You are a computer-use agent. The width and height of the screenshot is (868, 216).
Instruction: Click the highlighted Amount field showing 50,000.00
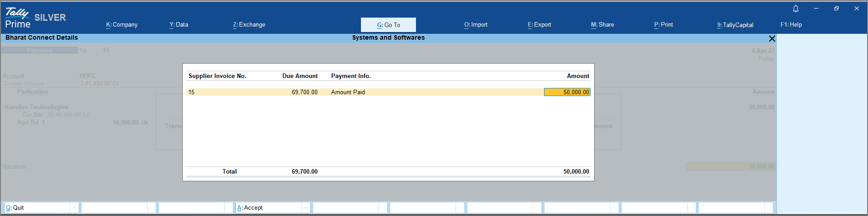pyautogui.click(x=567, y=92)
